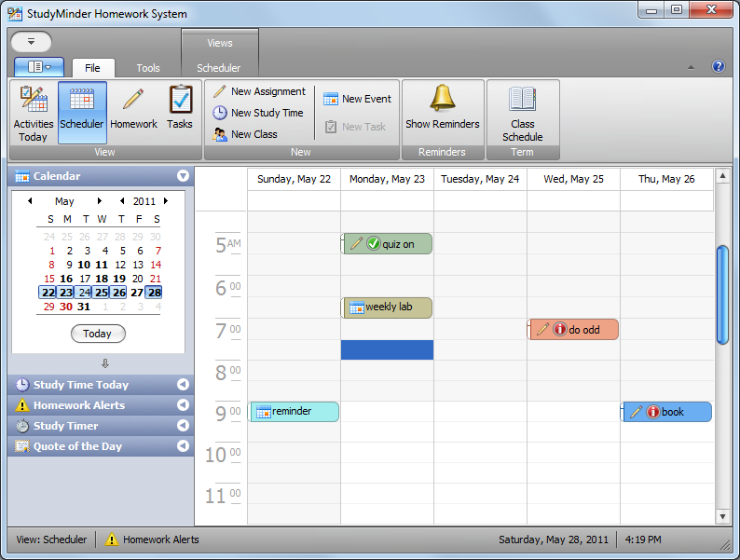The height and width of the screenshot is (560, 740).
Task: Click the Thu, May 26 column header
Action: coord(666,179)
